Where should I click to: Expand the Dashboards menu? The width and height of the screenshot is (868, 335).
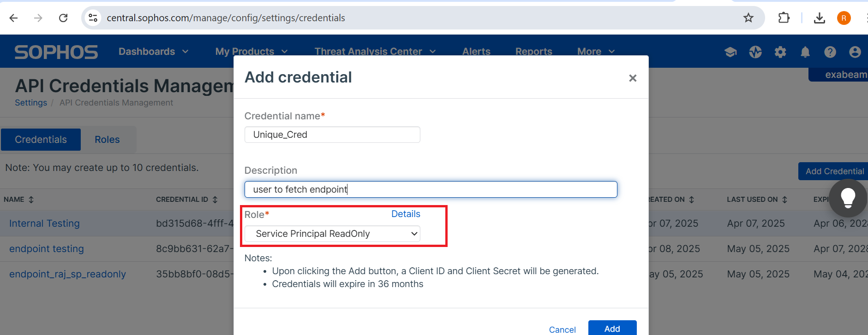coord(153,52)
